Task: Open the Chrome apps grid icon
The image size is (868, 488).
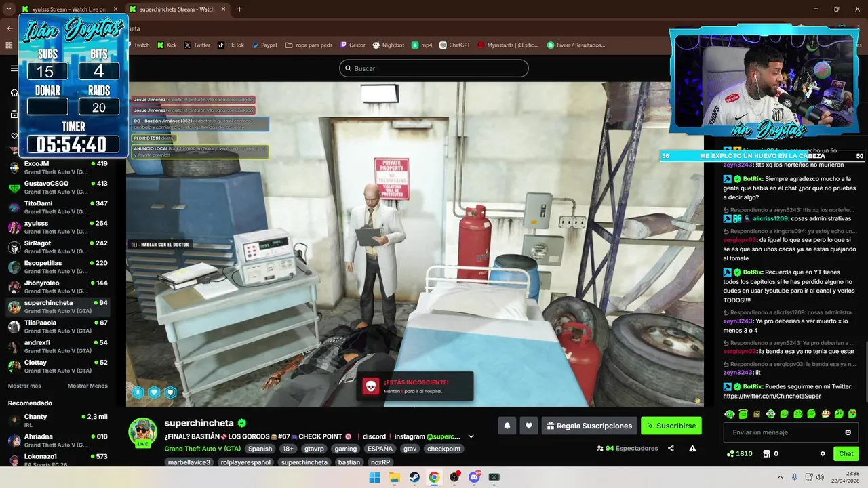Action: click(x=9, y=45)
